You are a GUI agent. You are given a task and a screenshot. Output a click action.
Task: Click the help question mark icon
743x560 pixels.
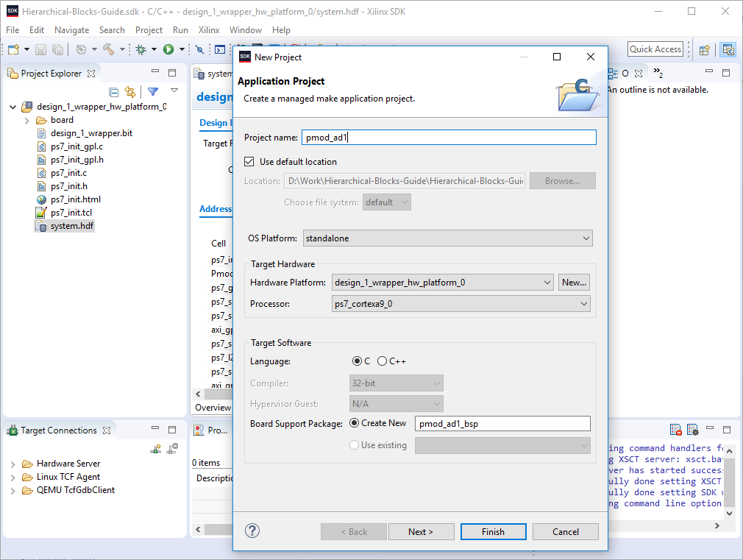point(252,531)
